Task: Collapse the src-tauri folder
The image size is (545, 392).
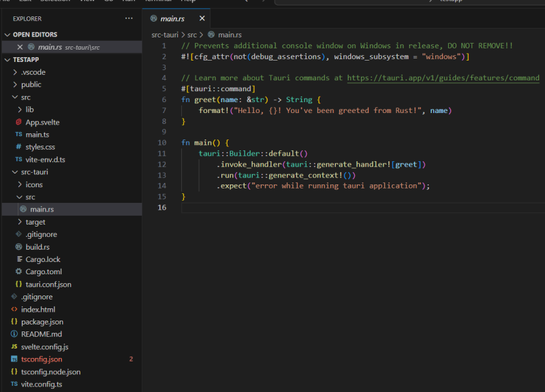Action: point(34,172)
